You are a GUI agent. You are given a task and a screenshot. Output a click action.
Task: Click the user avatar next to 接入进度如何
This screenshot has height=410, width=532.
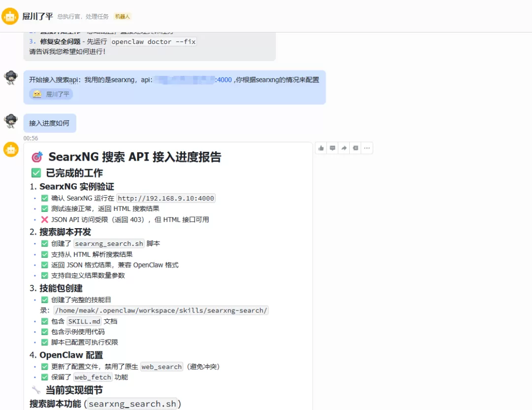11,121
